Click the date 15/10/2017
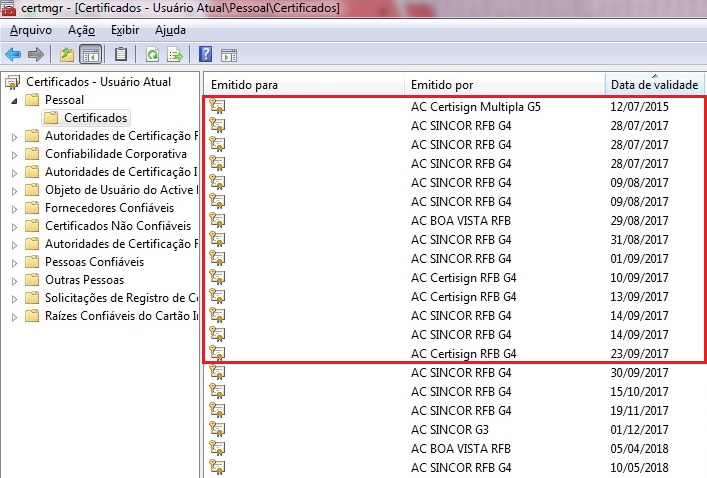The width and height of the screenshot is (707, 478). click(x=639, y=391)
